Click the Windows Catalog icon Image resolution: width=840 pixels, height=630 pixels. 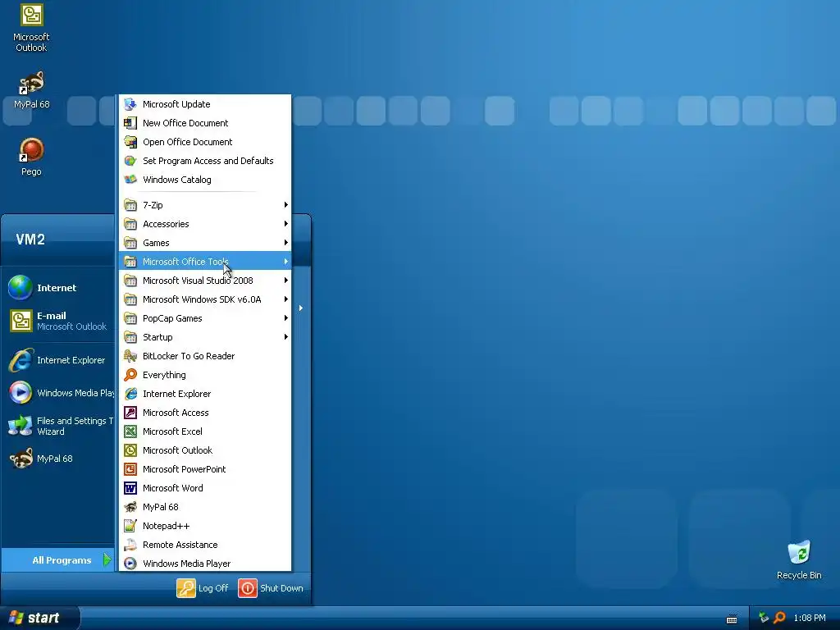[x=130, y=180]
